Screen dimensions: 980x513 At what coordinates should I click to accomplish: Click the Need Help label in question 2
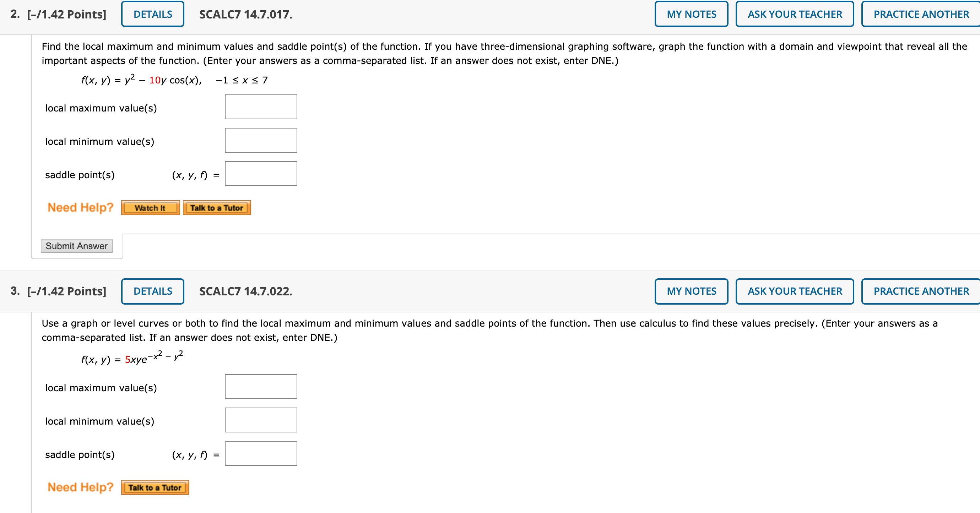(80, 208)
